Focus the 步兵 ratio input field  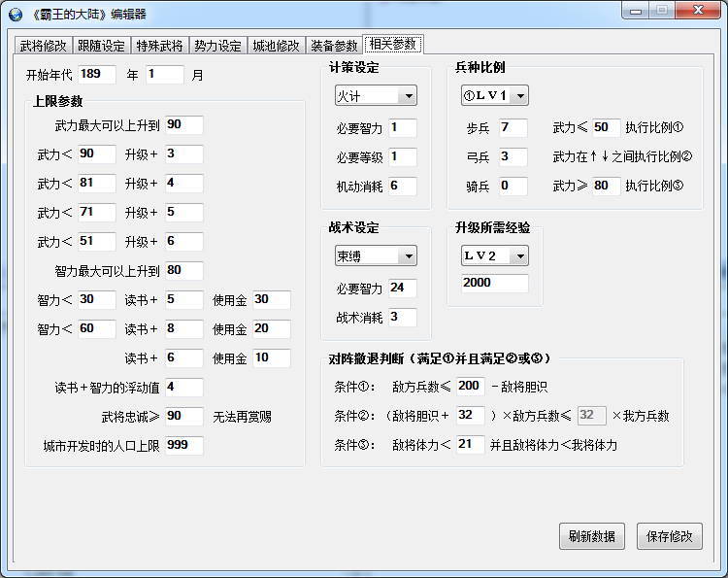pyautogui.click(x=513, y=128)
